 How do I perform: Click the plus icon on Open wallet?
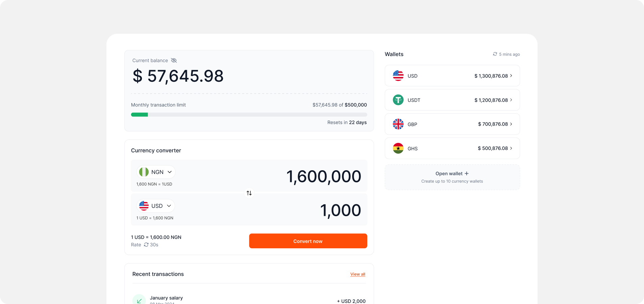(x=467, y=173)
